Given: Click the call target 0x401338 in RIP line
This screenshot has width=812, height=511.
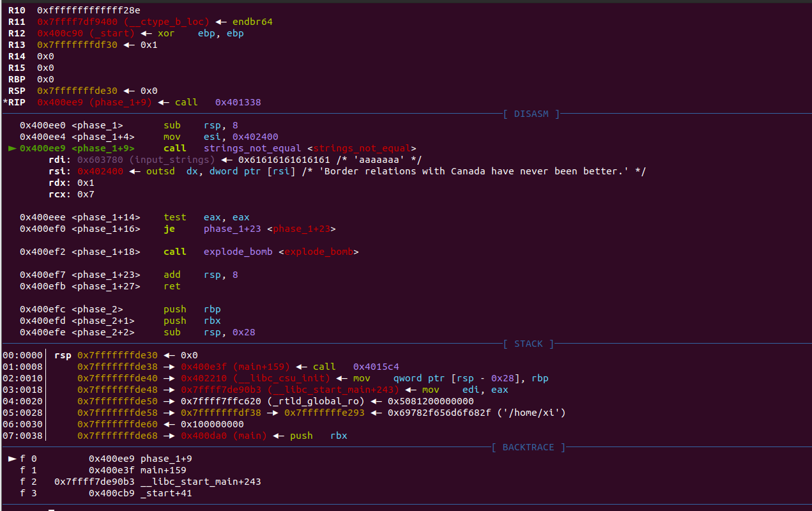Looking at the screenshot, I should pyautogui.click(x=238, y=102).
